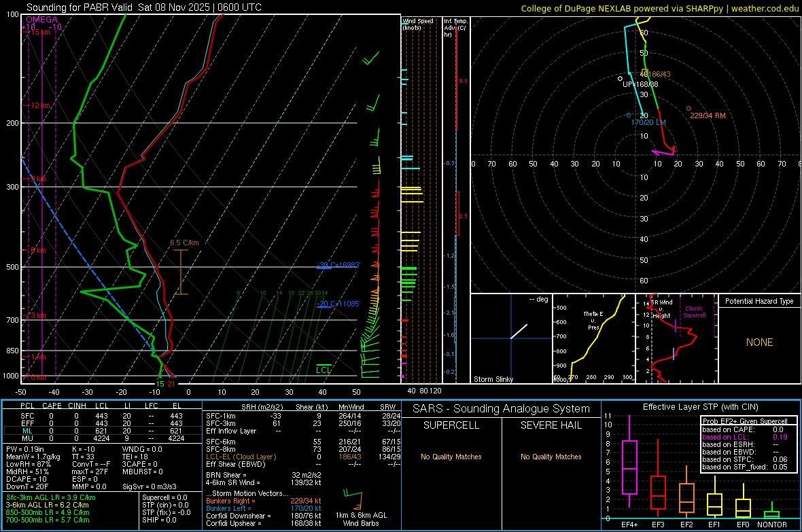Click the 'Corfidi Downshear = 180/76 kt' line
Image resolution: width=802 pixels, height=532 pixels.
coord(264,516)
